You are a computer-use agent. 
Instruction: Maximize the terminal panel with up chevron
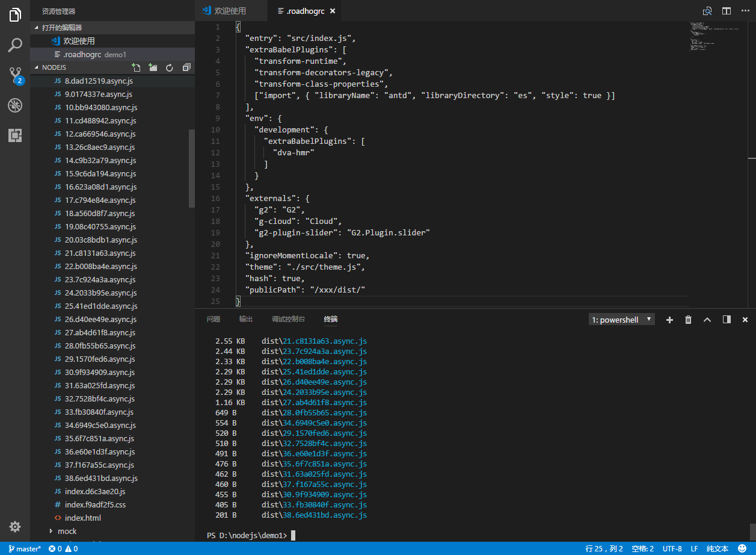click(x=707, y=320)
